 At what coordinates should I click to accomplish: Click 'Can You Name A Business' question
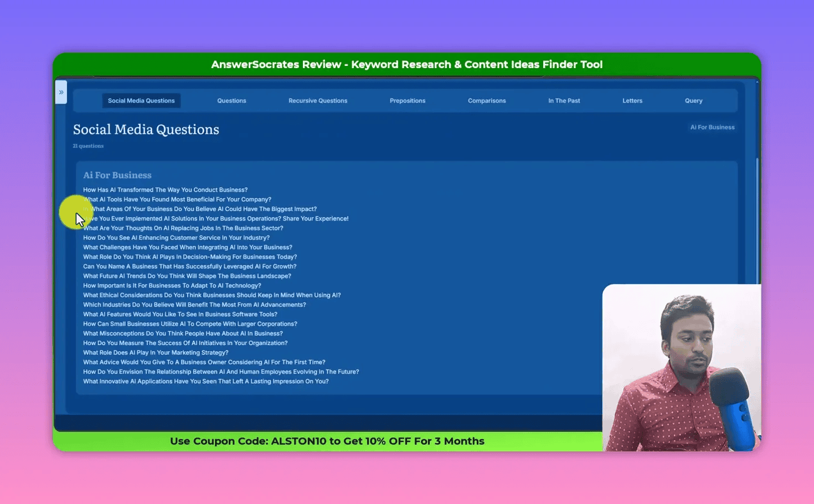(189, 266)
